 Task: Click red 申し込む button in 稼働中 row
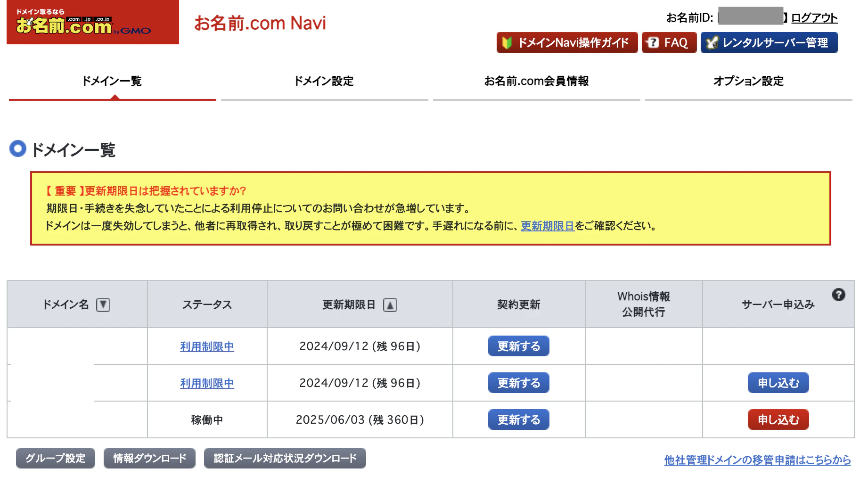778,419
